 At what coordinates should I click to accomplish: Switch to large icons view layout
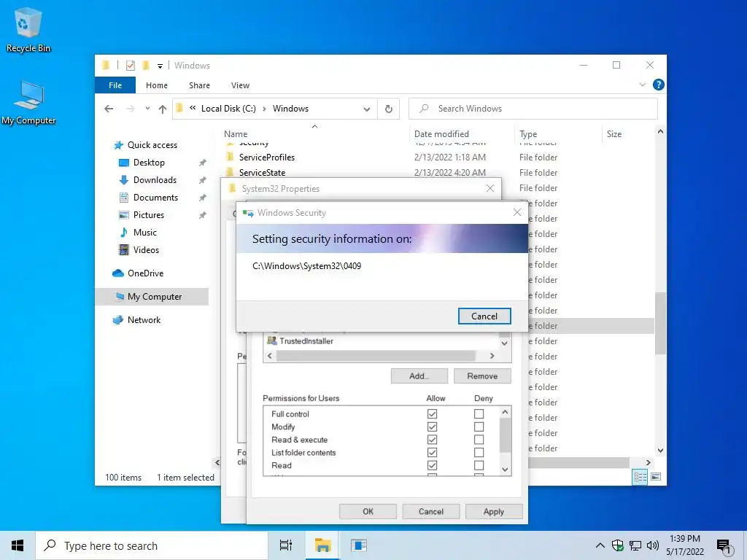656,477
